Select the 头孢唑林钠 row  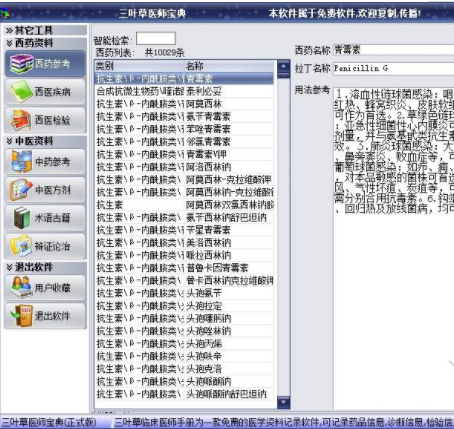click(x=184, y=331)
